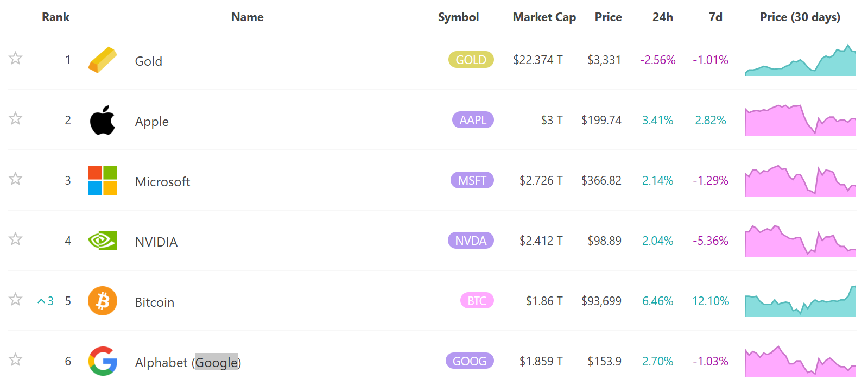This screenshot has width=868, height=385.
Task: Click the AAPL symbol badge
Action: [x=472, y=120]
